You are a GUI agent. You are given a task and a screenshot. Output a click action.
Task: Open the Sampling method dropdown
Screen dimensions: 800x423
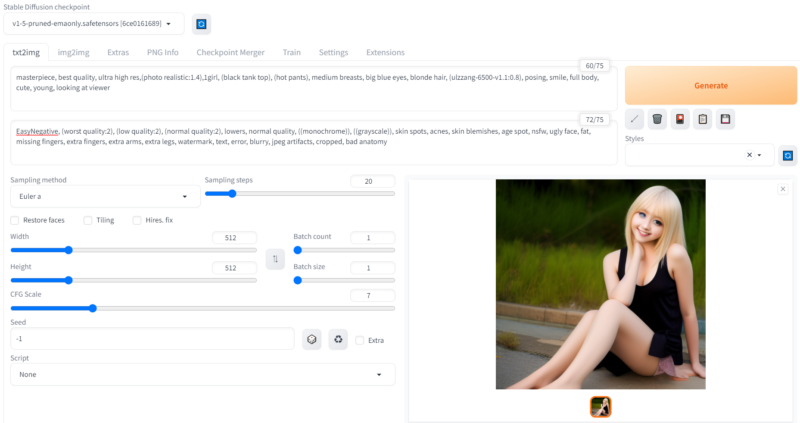pos(105,196)
